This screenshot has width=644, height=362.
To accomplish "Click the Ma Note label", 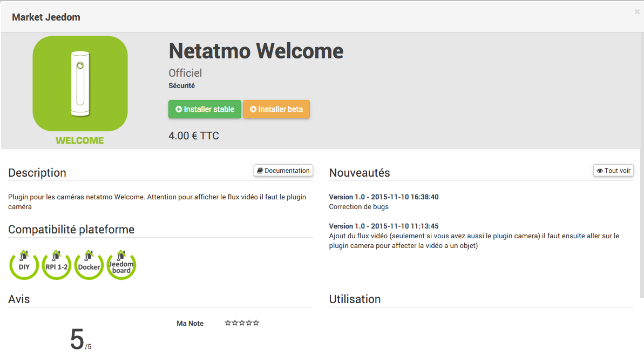I will coord(190,324).
